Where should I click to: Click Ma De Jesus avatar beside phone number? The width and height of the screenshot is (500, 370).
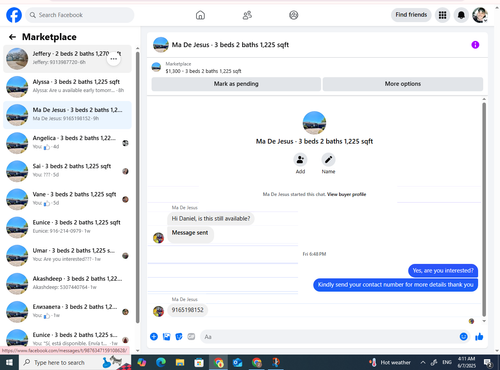click(158, 311)
